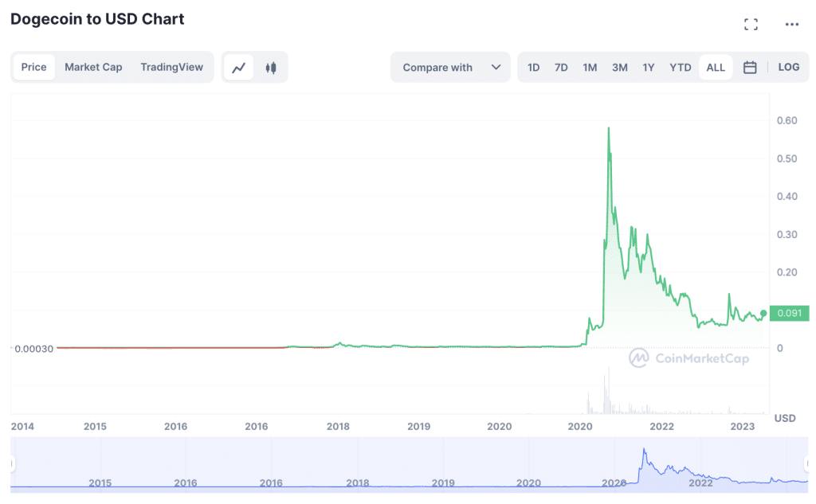Switch to line chart icon
This screenshot has height=504, width=816.
pyautogui.click(x=239, y=67)
